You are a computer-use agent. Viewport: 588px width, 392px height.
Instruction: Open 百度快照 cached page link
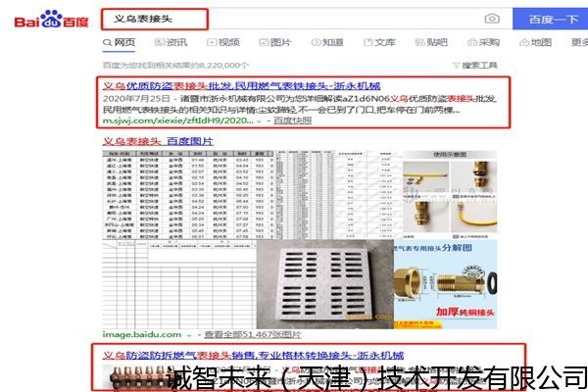coord(292,121)
